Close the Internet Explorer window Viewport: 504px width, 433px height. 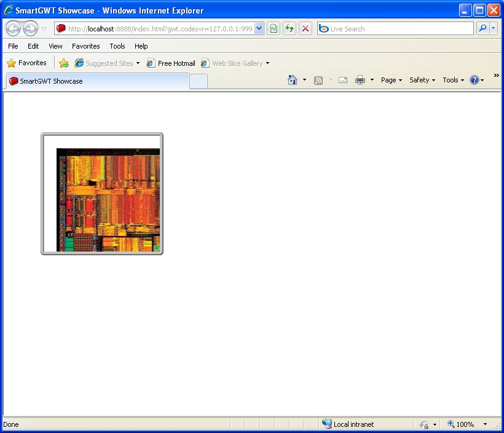(x=494, y=10)
